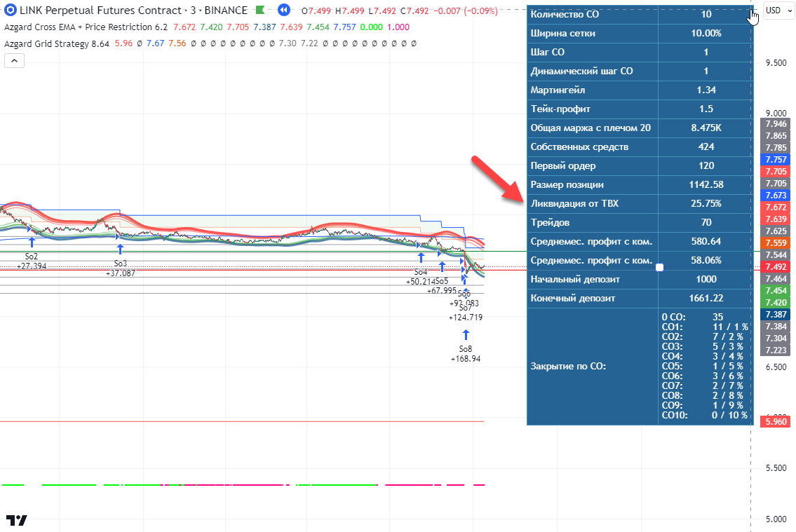
Task: Click Конечный депозит value 1661.22
Action: 706,298
